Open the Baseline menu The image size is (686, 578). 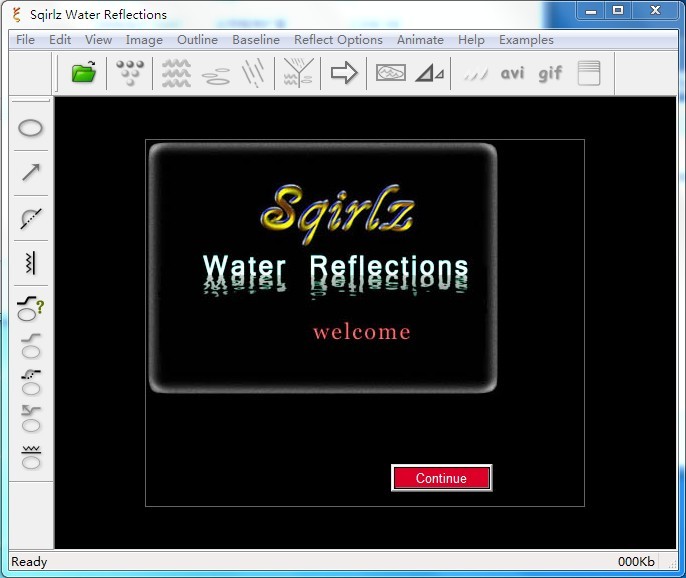pos(256,40)
